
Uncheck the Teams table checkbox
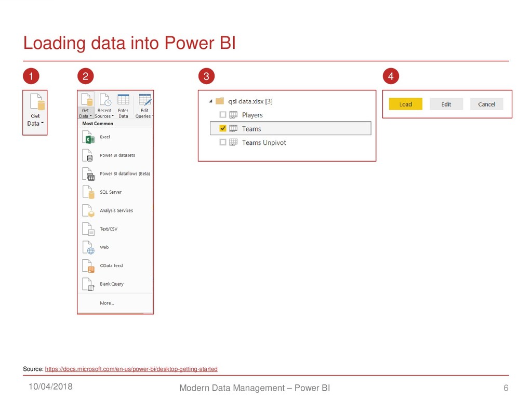(x=222, y=128)
